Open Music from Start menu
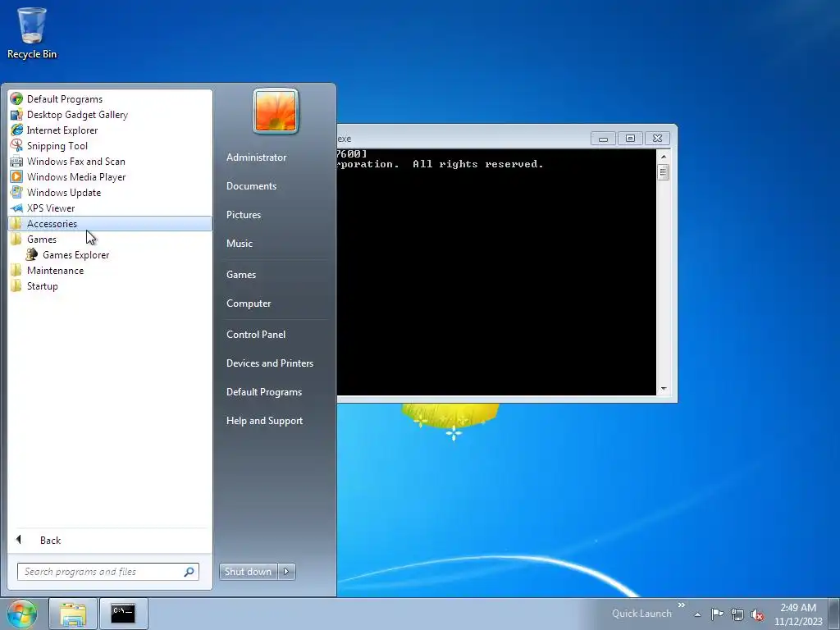 (x=240, y=243)
